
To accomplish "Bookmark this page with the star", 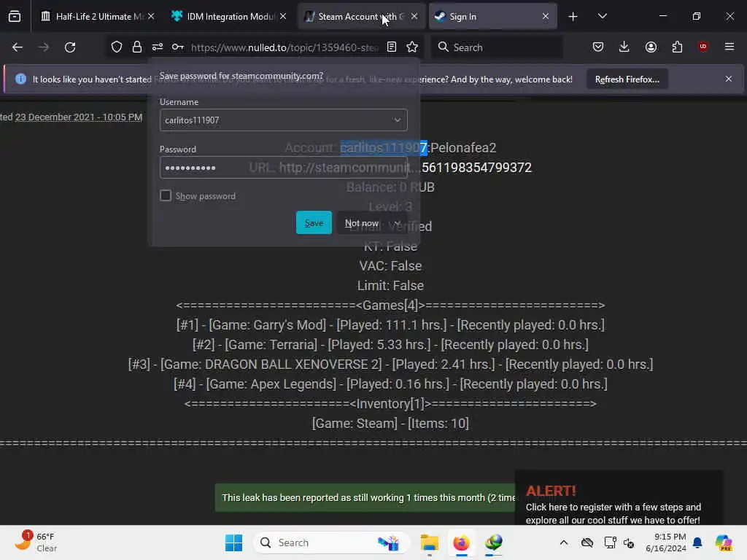I will click(x=412, y=47).
